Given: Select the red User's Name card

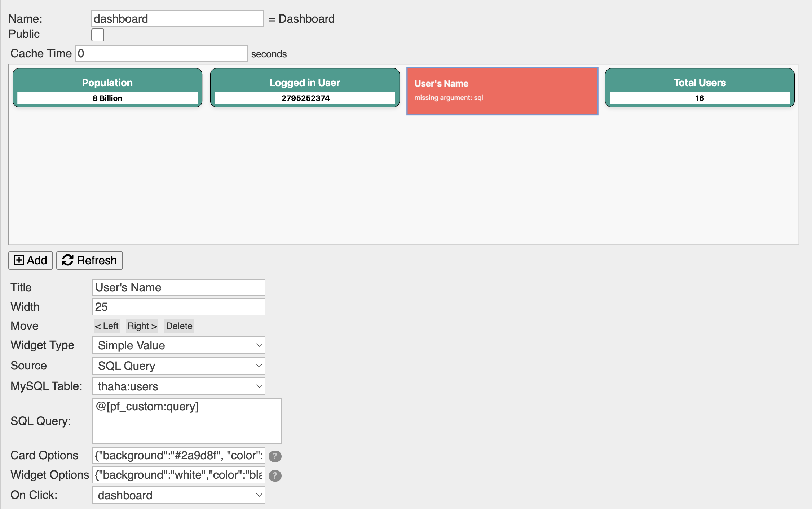Looking at the screenshot, I should (x=502, y=91).
